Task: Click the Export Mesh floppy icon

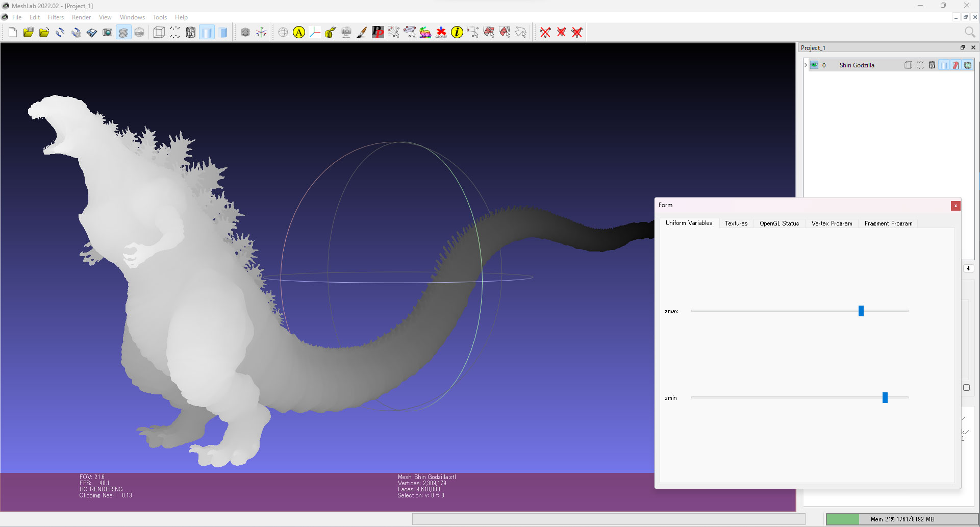Action: click(92, 33)
